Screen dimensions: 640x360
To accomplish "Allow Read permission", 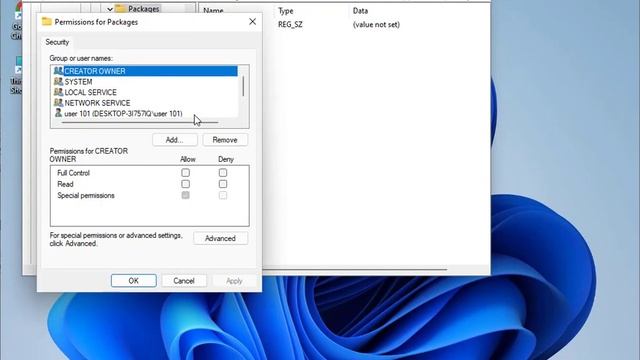I will (x=185, y=184).
